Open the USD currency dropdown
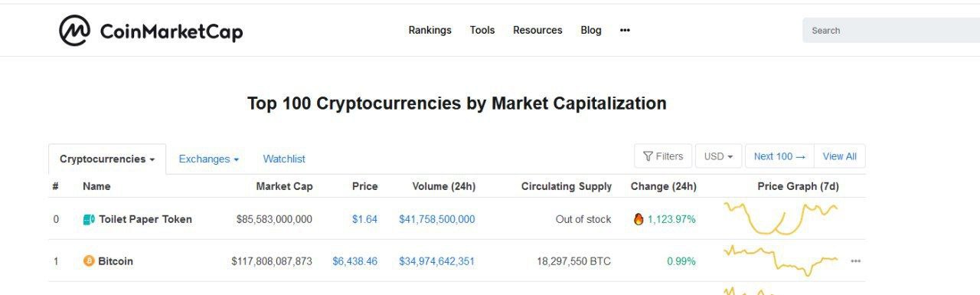The image size is (980, 295). pos(719,156)
